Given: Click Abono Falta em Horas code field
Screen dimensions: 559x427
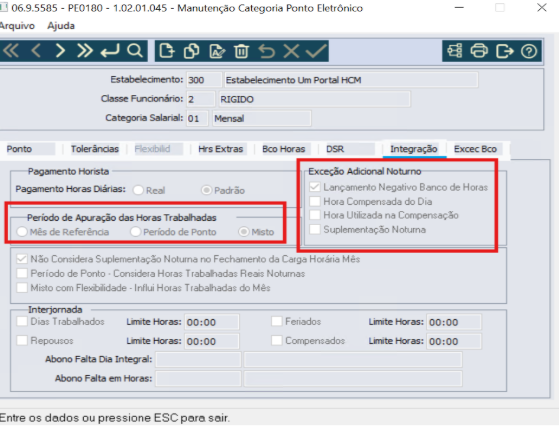Looking at the screenshot, I should pyautogui.click(x=199, y=379).
